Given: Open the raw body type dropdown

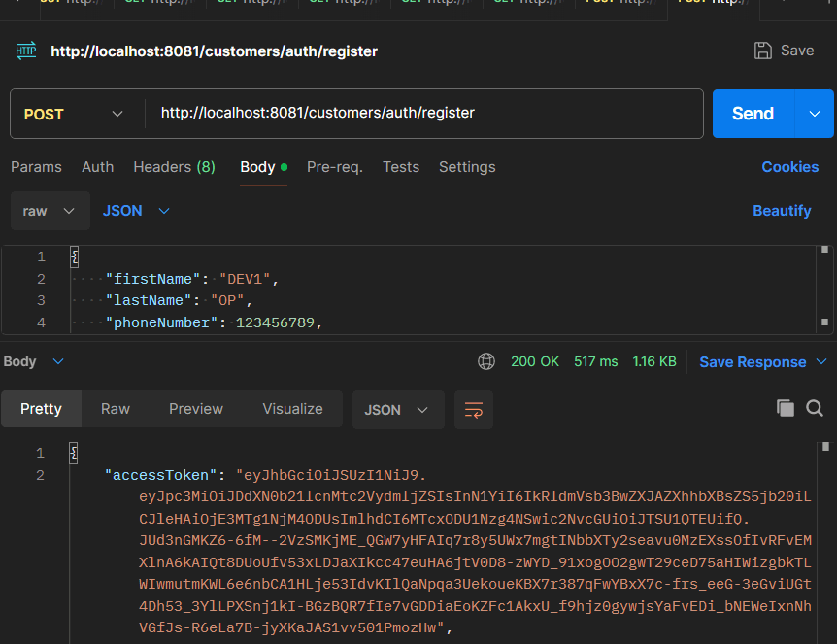Looking at the screenshot, I should tap(50, 211).
